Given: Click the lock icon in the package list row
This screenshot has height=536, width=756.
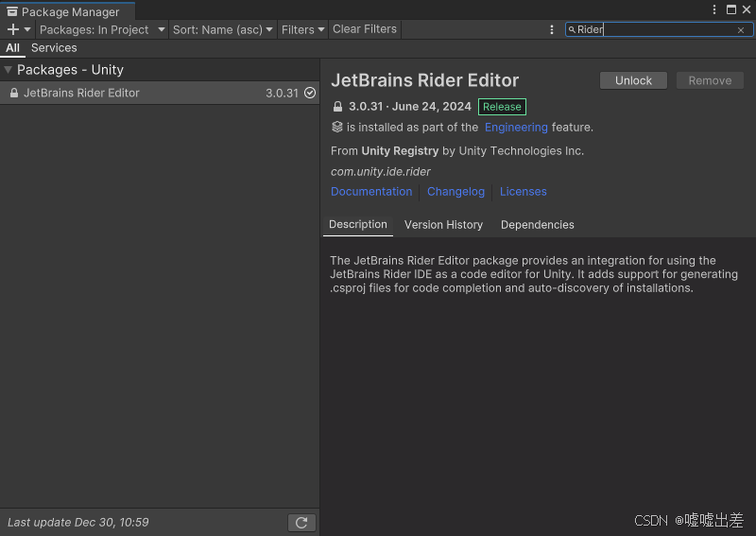Looking at the screenshot, I should click(x=14, y=93).
